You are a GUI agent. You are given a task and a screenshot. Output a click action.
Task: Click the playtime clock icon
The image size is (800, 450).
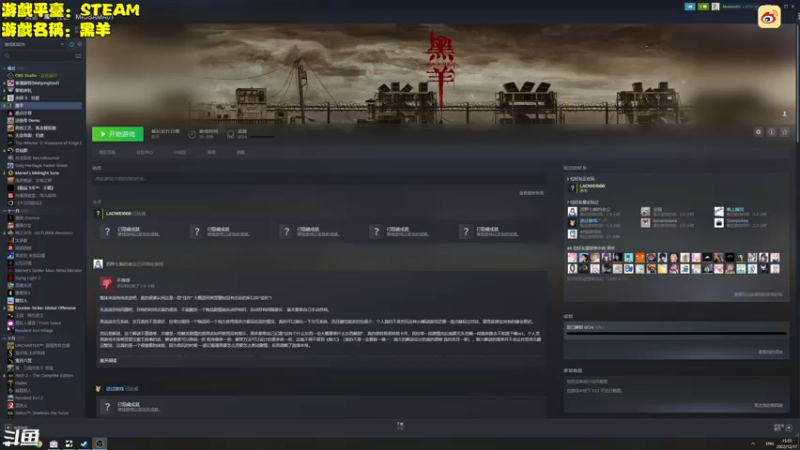point(192,134)
